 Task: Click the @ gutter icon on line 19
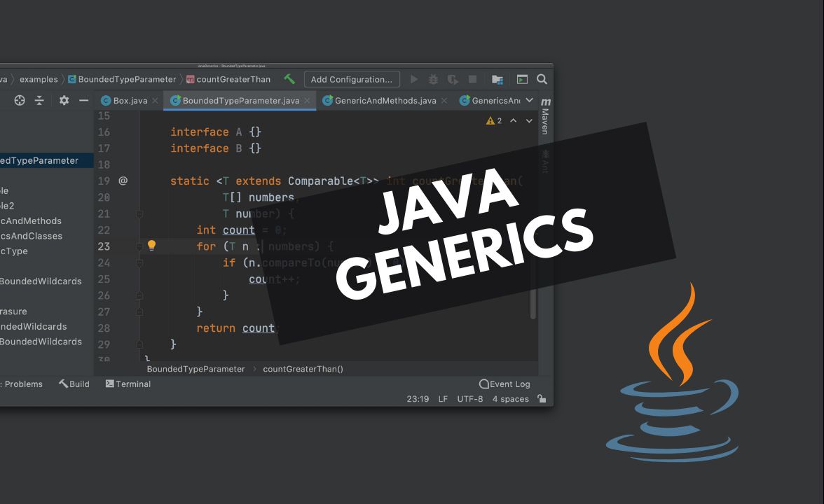(x=123, y=181)
